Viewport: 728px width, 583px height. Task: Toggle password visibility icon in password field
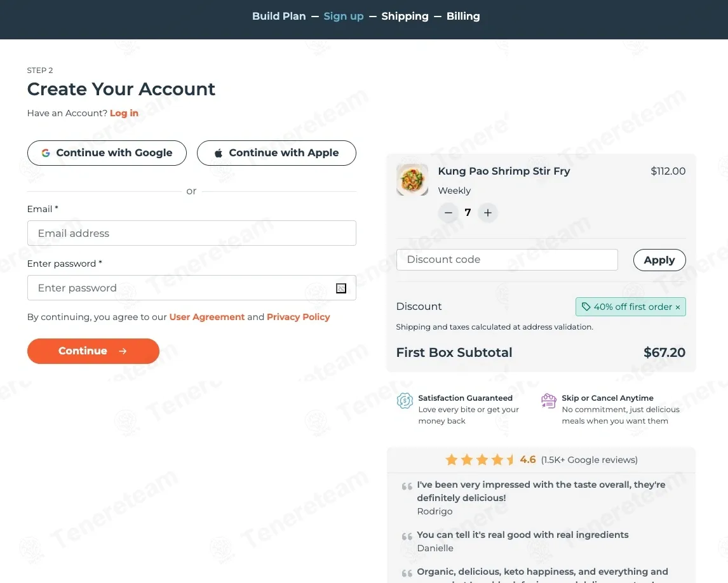coord(341,288)
